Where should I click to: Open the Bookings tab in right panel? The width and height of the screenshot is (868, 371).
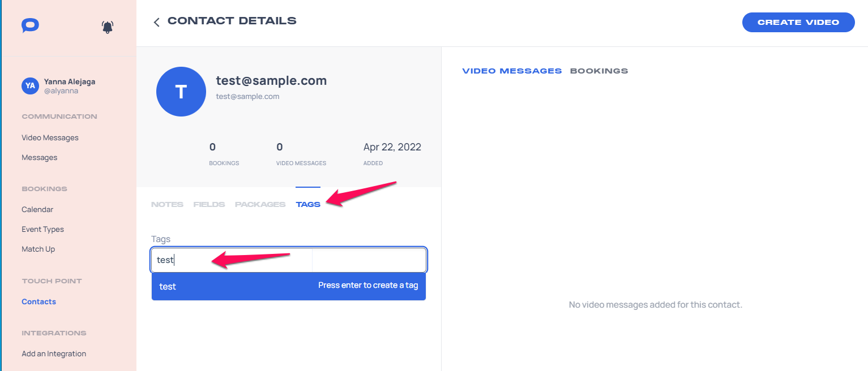[599, 71]
